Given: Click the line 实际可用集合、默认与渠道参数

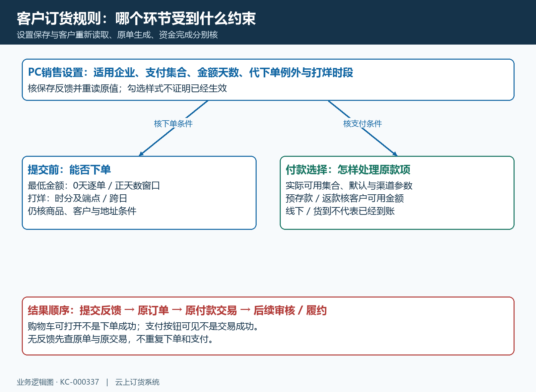Looking at the screenshot, I should [349, 185].
